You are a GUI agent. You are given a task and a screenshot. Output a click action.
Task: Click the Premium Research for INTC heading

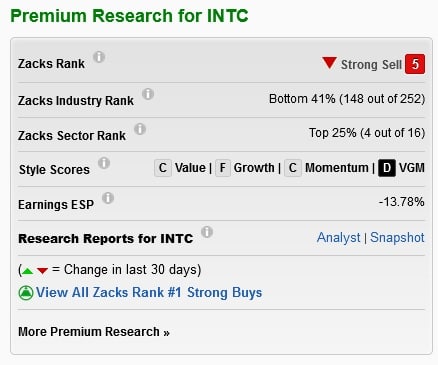click(x=129, y=16)
